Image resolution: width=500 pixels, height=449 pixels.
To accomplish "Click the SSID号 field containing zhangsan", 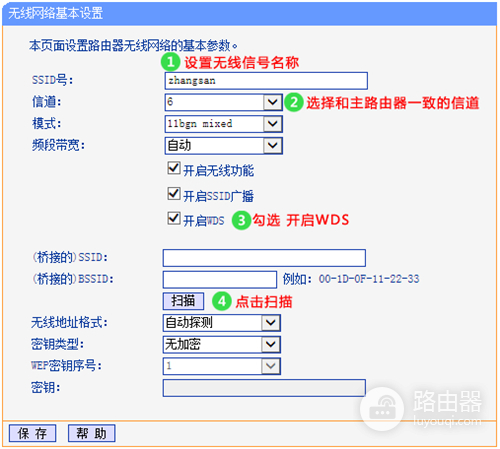I will 266,81.
